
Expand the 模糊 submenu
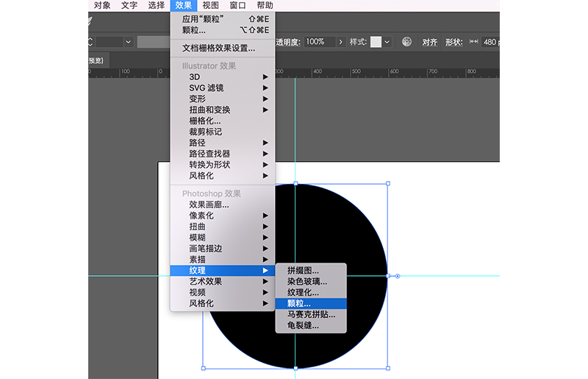(x=223, y=238)
